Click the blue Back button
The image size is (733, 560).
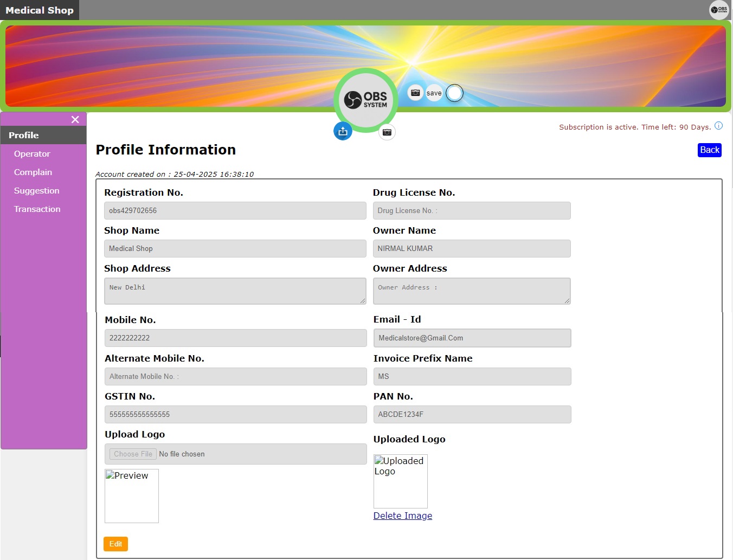tap(709, 150)
